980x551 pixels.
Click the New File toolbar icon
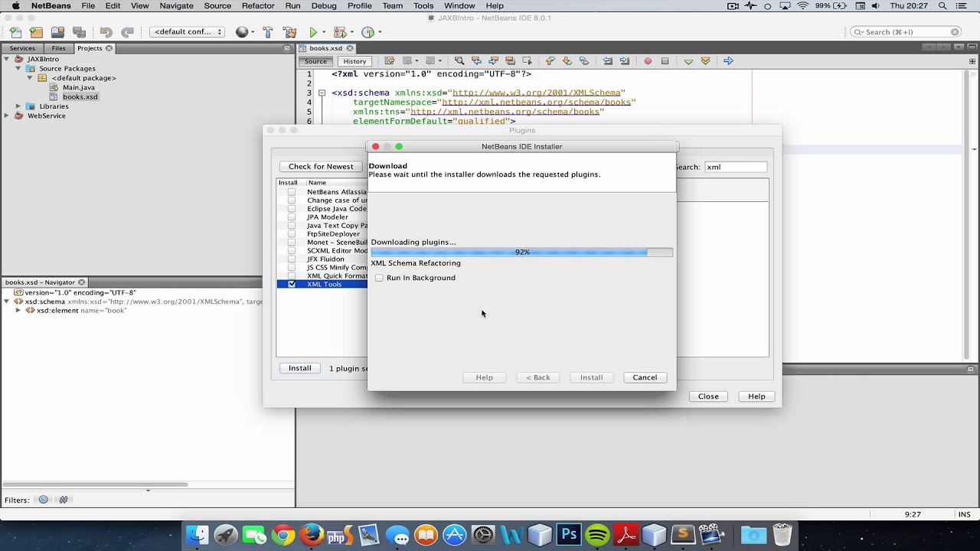pos(15,32)
